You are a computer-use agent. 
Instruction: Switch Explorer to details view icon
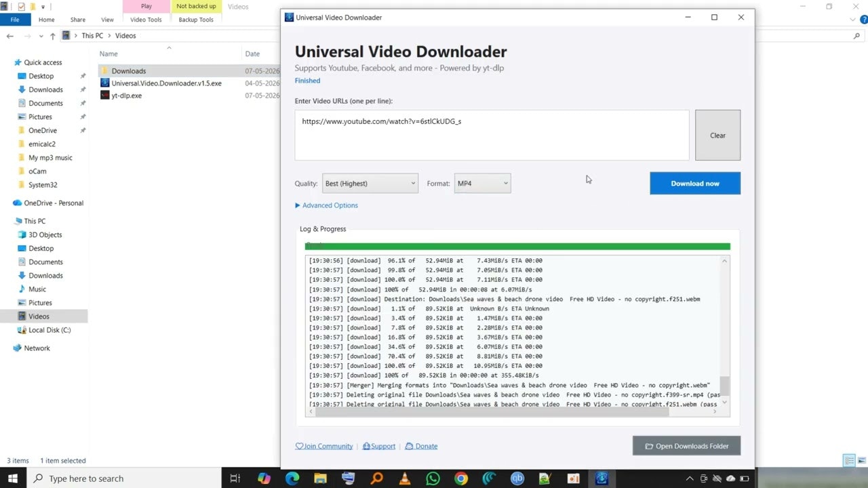pyautogui.click(x=848, y=460)
